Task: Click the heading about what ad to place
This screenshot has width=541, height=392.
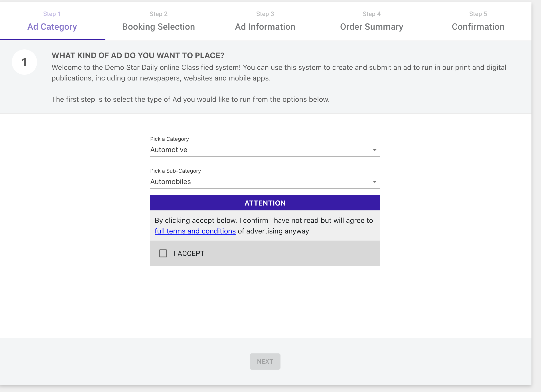Action: [138, 55]
